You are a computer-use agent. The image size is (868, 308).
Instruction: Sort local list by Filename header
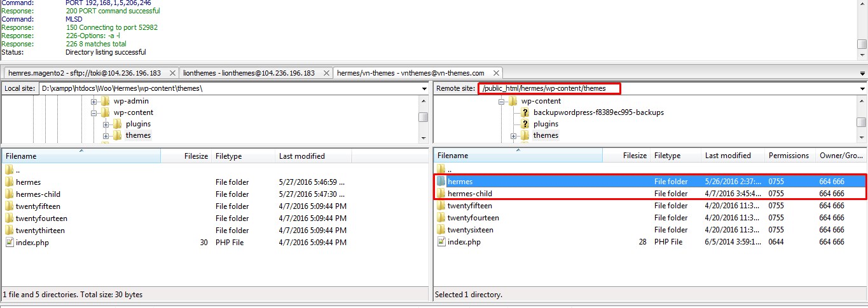[81, 156]
